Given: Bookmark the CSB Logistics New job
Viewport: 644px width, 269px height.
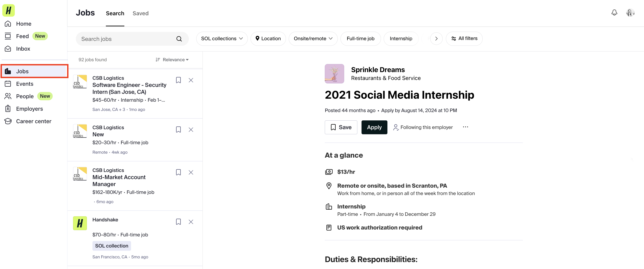Looking at the screenshot, I should coord(178,129).
